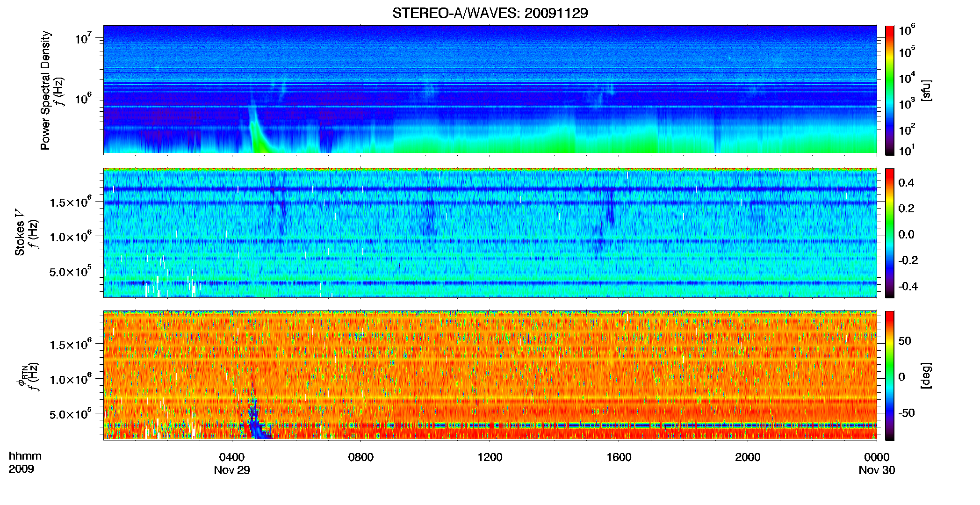Click the 2009 year label
The height and width of the screenshot is (505, 980).
(22, 469)
